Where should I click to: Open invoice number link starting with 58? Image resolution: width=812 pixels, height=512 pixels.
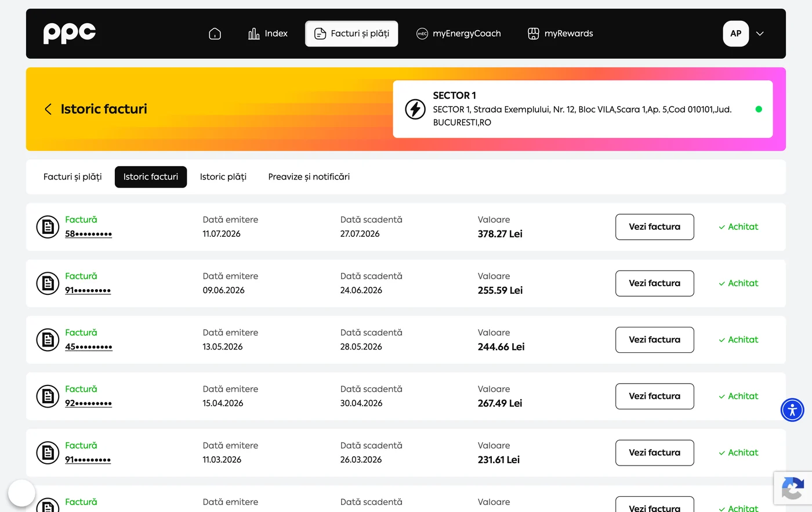[x=88, y=234]
